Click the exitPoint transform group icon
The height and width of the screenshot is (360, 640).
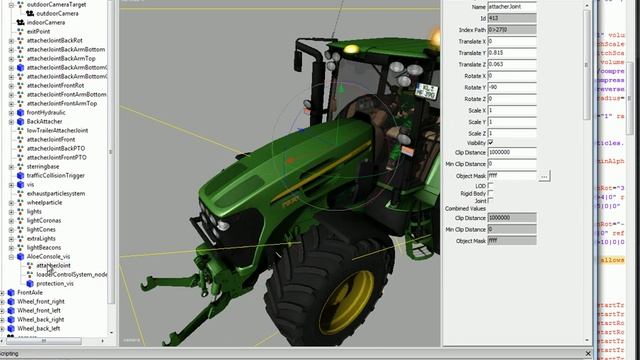[x=20, y=31]
